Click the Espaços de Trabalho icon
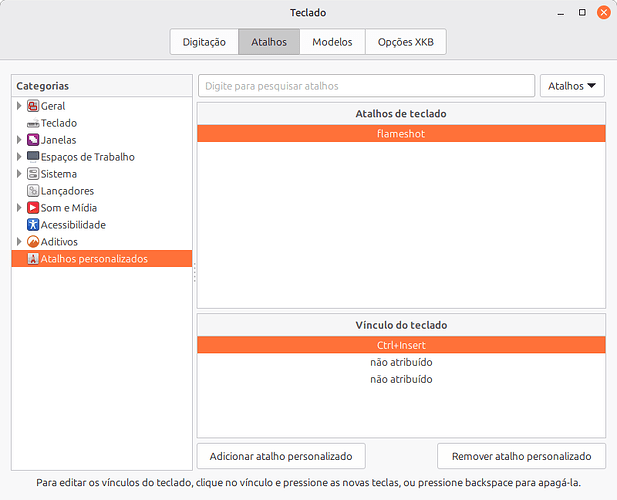This screenshot has width=617, height=500. (x=33, y=157)
